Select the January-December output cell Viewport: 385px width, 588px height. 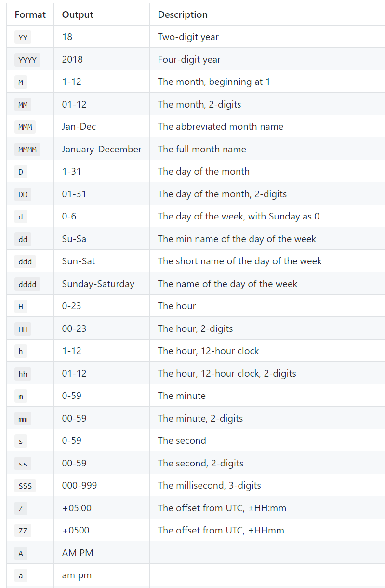[102, 149]
